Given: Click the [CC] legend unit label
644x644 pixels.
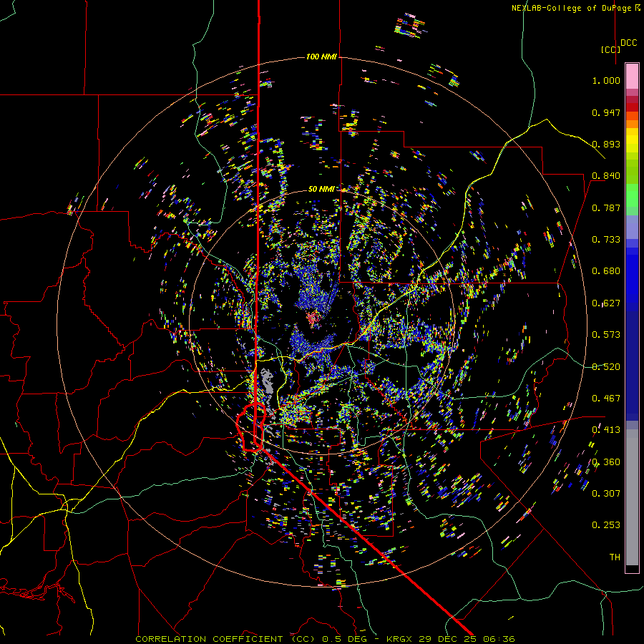Looking at the screenshot, I should [610, 49].
